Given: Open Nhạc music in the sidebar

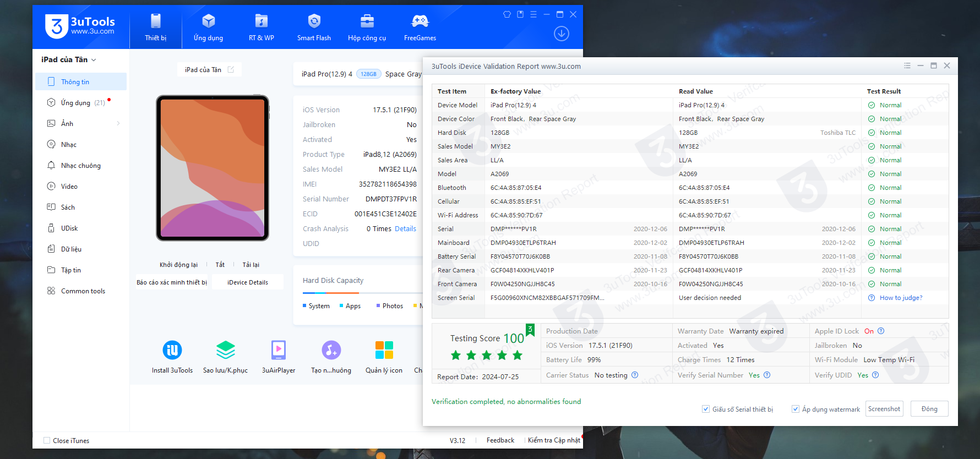Looking at the screenshot, I should pyautogui.click(x=81, y=144).
